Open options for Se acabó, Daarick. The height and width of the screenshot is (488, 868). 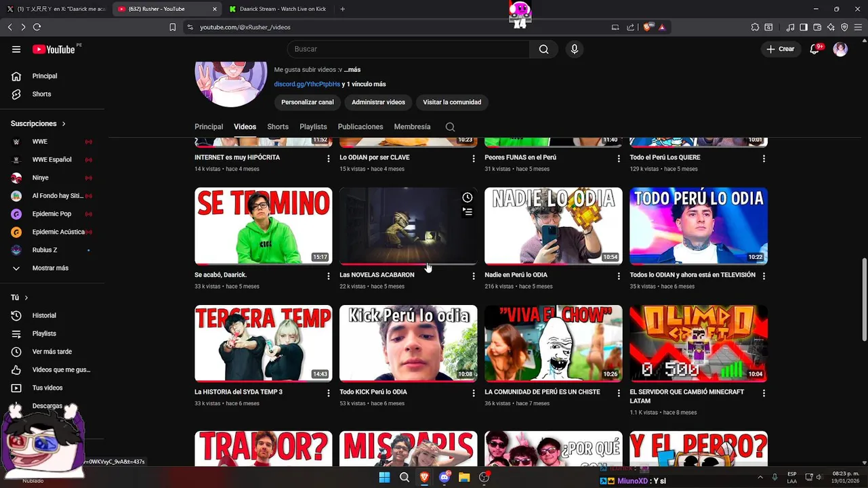coord(329,276)
